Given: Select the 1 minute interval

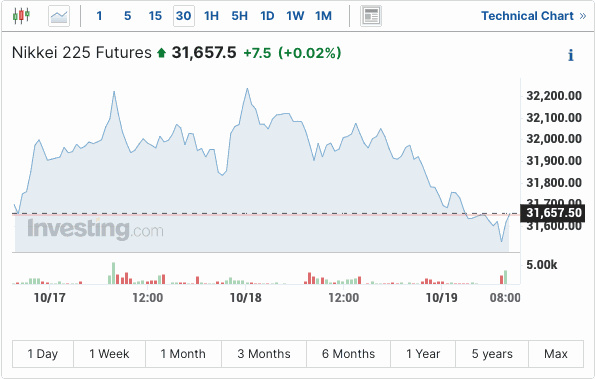Looking at the screenshot, I should [99, 16].
